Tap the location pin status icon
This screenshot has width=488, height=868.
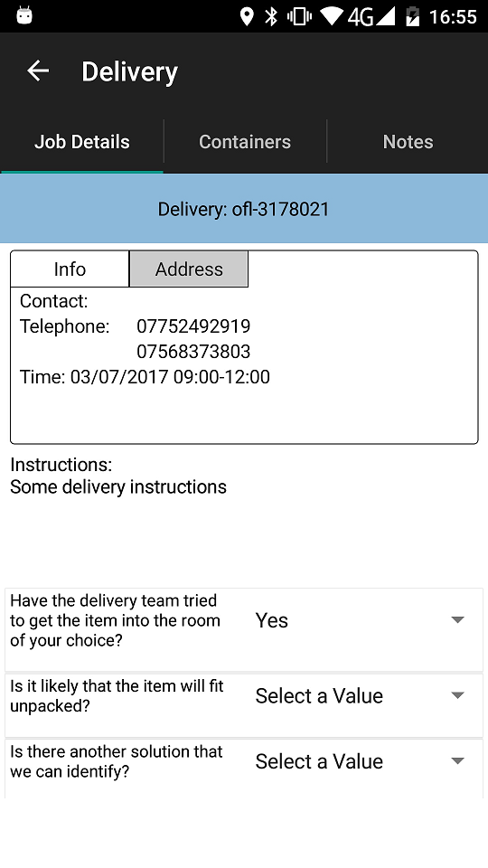247,16
